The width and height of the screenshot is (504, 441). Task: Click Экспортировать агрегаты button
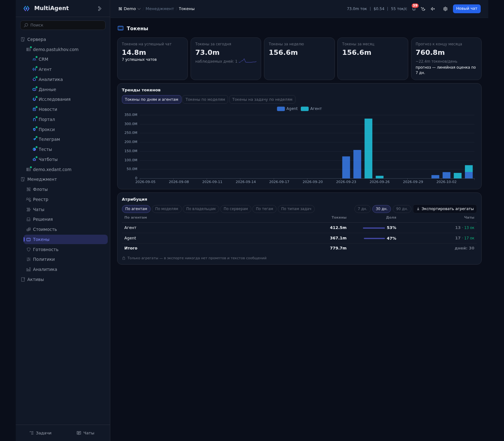click(445, 209)
